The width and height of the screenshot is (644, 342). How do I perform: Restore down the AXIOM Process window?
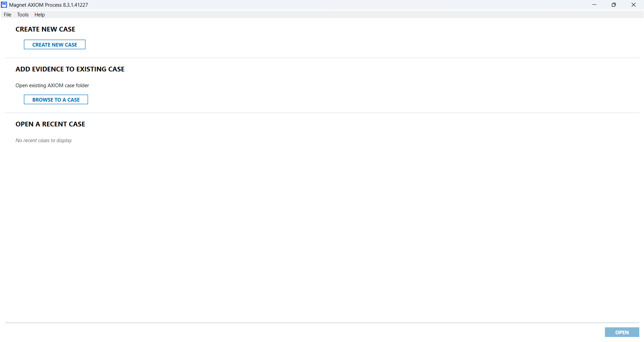click(614, 5)
